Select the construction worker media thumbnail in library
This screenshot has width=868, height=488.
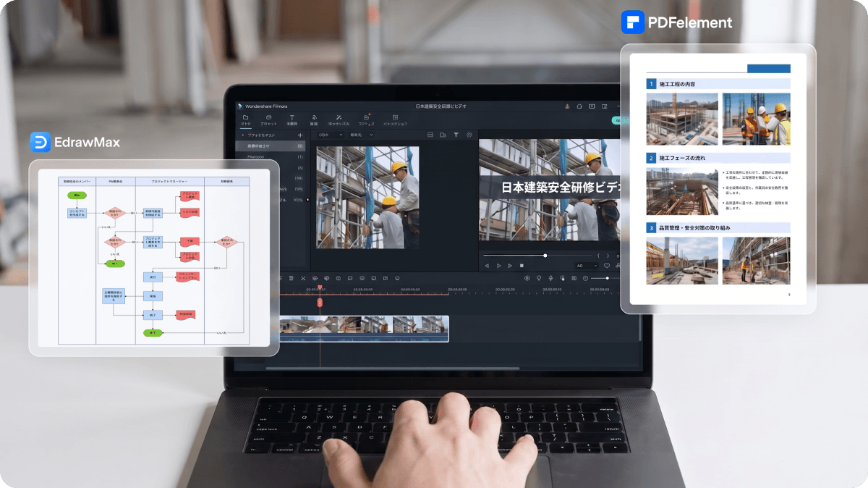368,198
